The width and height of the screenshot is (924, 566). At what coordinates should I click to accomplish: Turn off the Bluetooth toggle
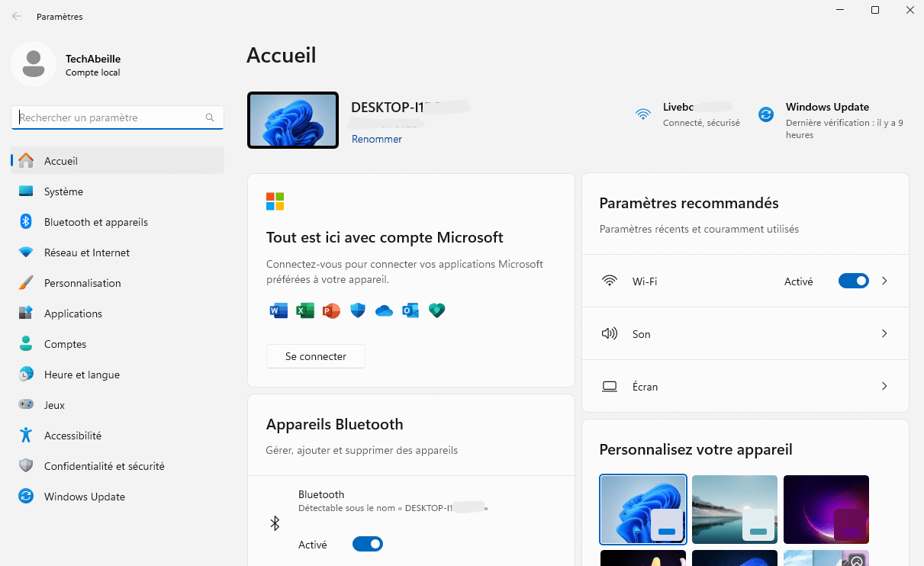(367, 544)
